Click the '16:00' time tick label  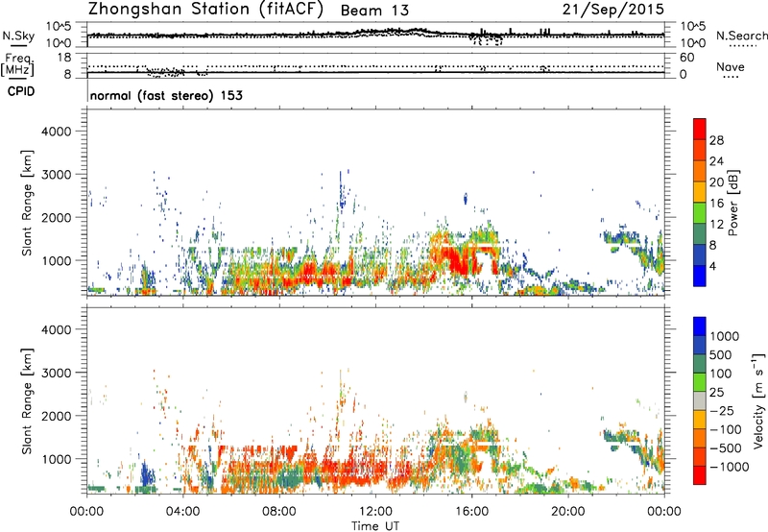[x=471, y=512]
